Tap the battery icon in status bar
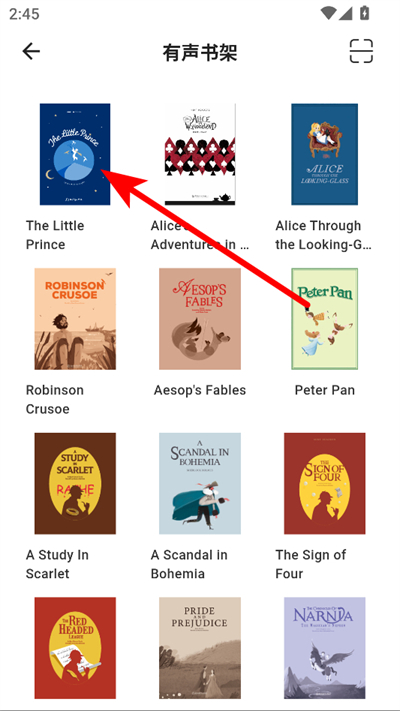 tap(364, 13)
